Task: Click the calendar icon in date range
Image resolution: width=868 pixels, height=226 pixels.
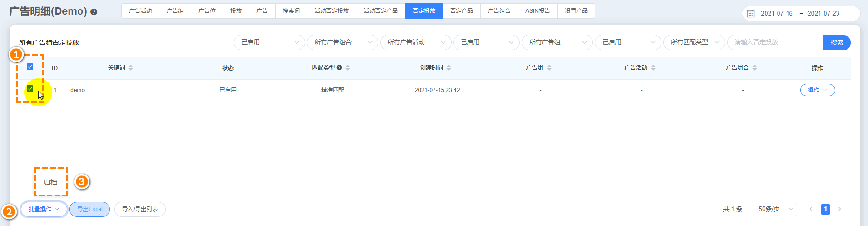Action: pos(750,13)
